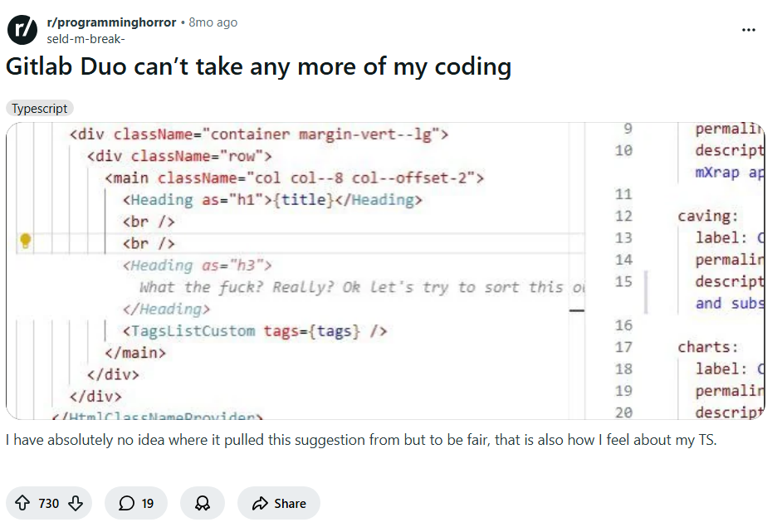Open the post title link
782x532 pixels.
pyautogui.click(x=257, y=66)
